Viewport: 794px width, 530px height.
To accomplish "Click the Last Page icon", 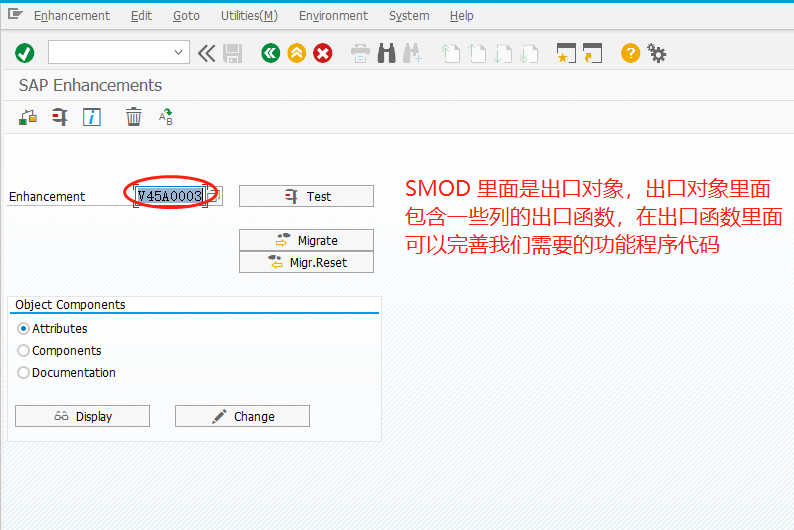I will 529,53.
